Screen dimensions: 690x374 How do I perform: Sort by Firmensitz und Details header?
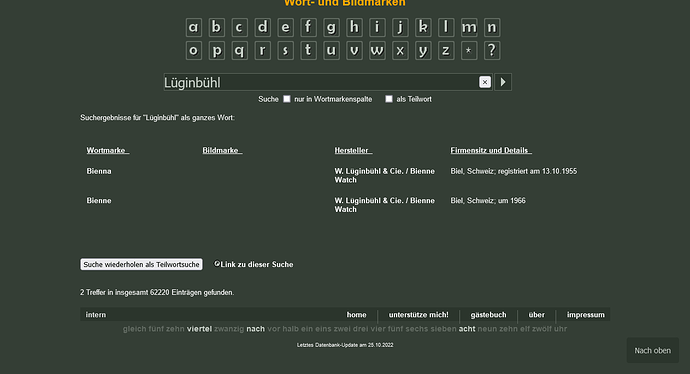coord(491,150)
